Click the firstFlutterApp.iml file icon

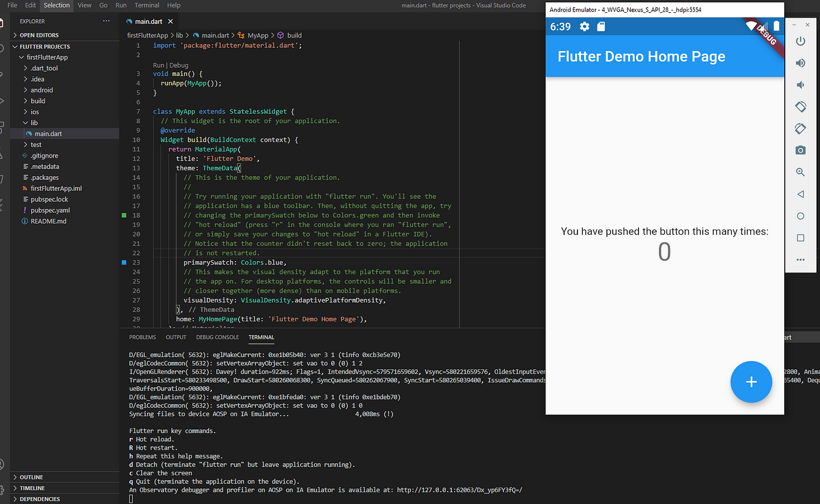coord(25,188)
